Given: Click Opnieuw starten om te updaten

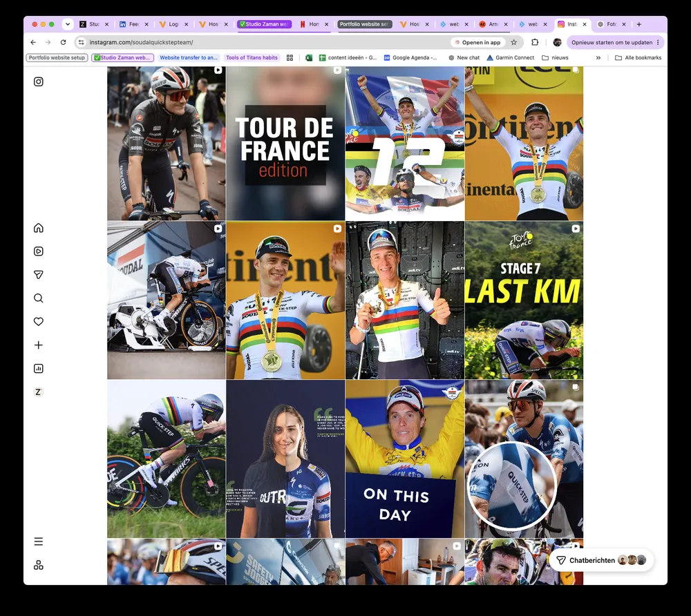Looking at the screenshot, I should click(x=615, y=42).
